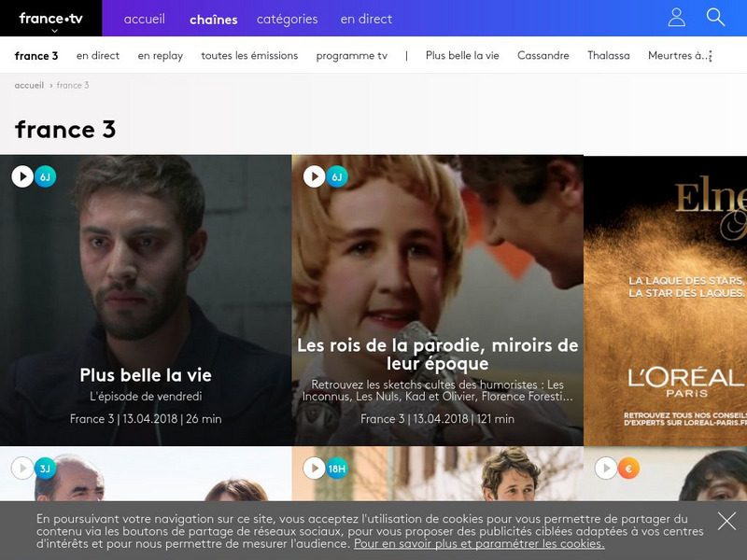The image size is (747, 560).
Task: Click france 3 in the breadcrumb
Action: pyautogui.click(x=73, y=85)
